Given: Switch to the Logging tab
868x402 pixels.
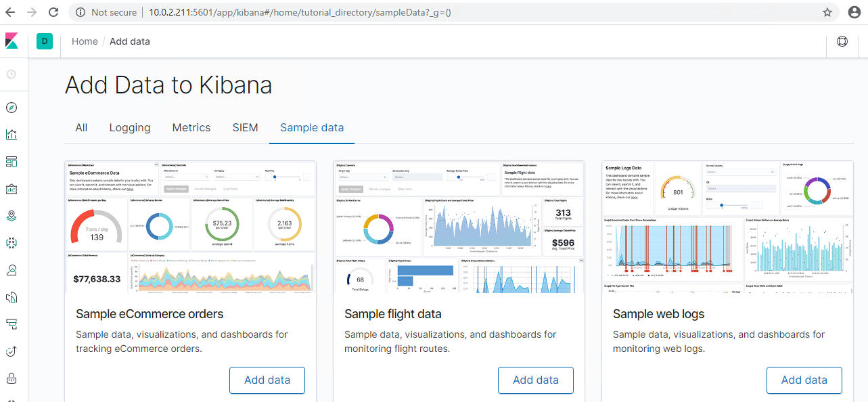Looking at the screenshot, I should click(x=130, y=127).
